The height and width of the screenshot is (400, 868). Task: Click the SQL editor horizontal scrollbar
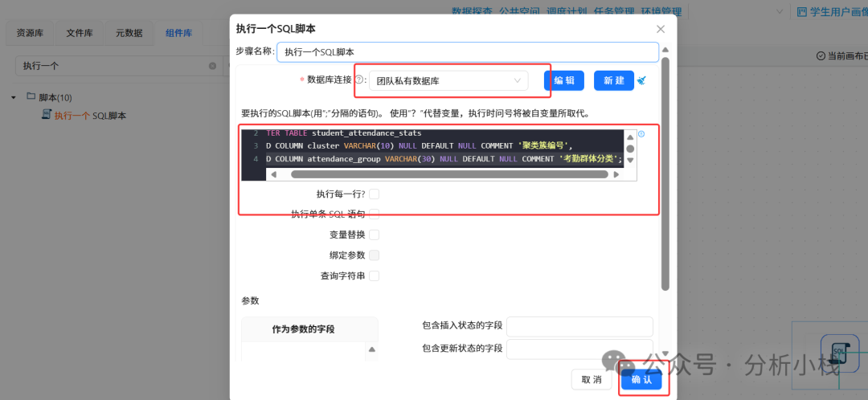click(449, 174)
